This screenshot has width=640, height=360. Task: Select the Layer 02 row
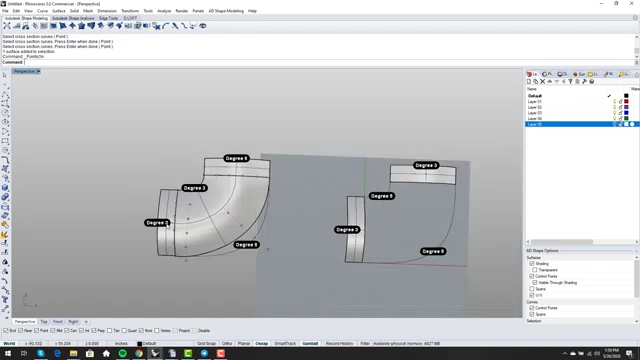coord(582,107)
